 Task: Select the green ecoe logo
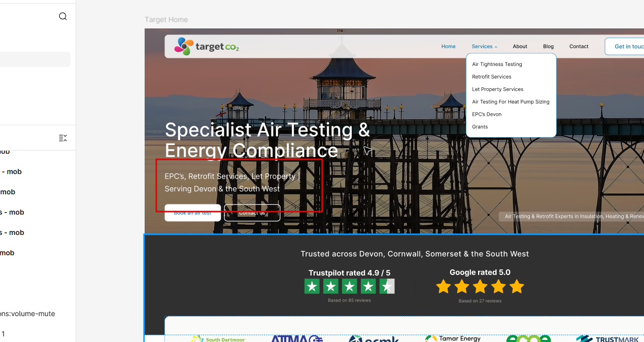pos(528,338)
